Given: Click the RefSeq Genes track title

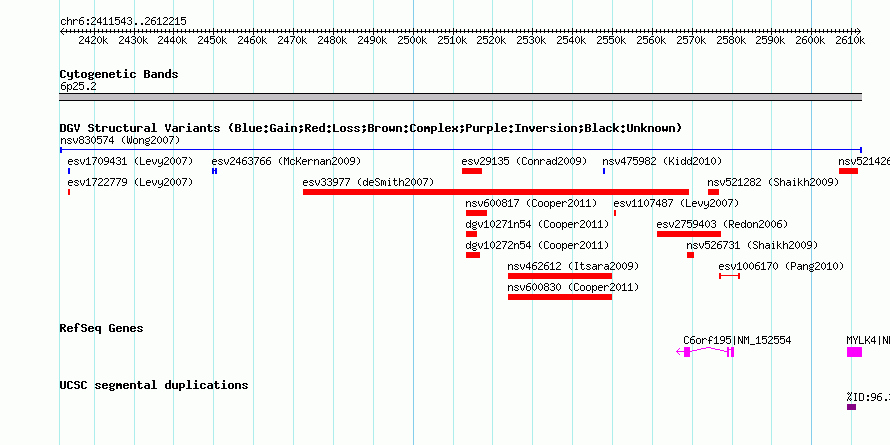Looking at the screenshot, I should (102, 329).
